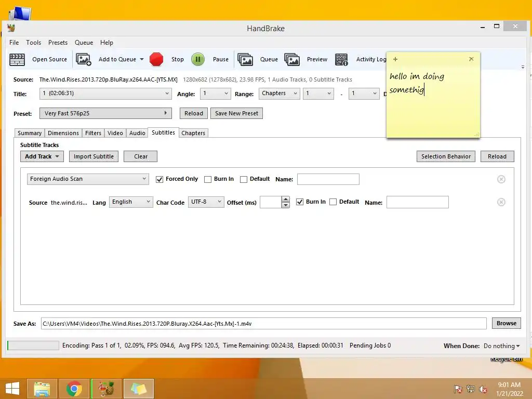The height and width of the screenshot is (399, 532).
Task: Remove the the.wind.ris... subtitle track
Action: [501, 202]
